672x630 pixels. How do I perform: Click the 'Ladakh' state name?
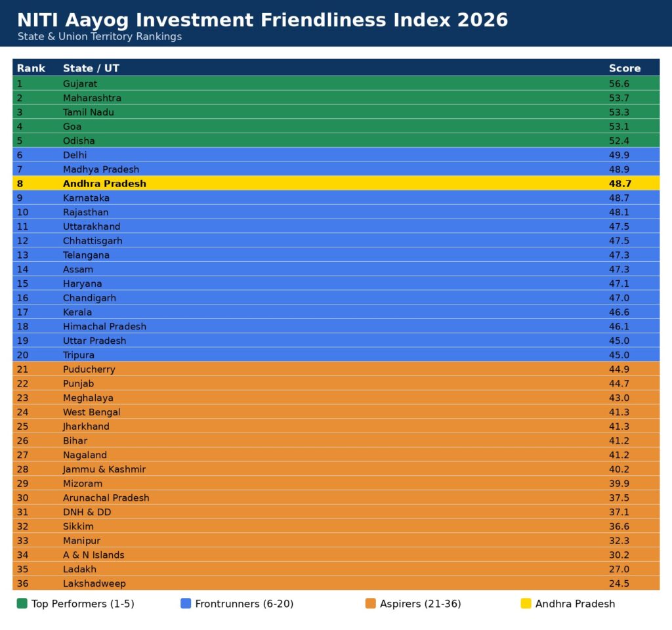coord(79,569)
